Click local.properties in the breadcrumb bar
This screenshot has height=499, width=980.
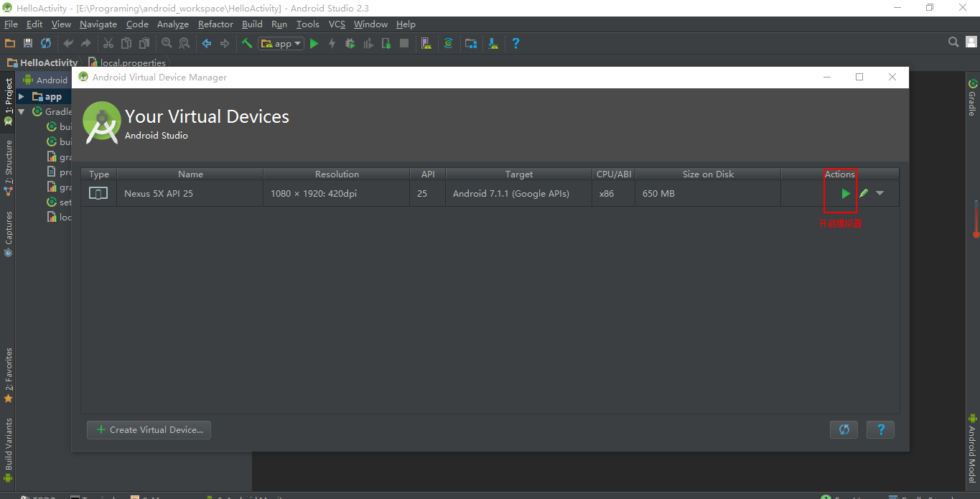pyautogui.click(x=128, y=62)
